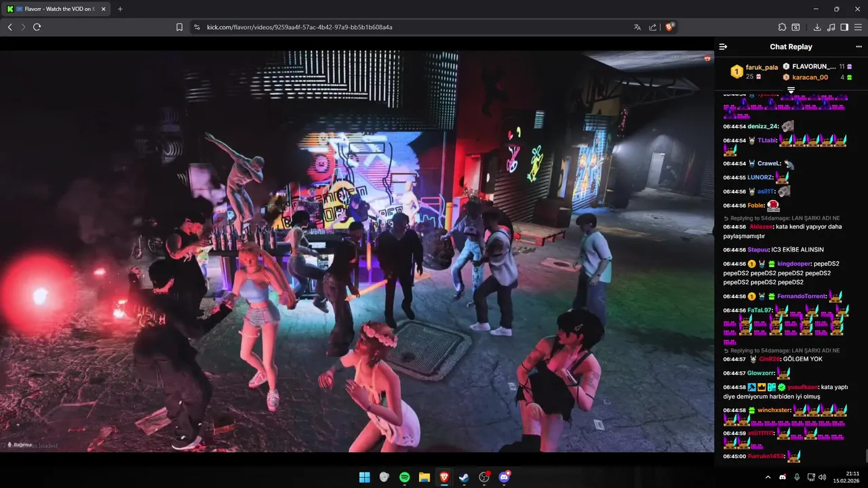This screenshot has width=868, height=488.
Task: Click username yusufkaan in chat
Action: point(802,387)
